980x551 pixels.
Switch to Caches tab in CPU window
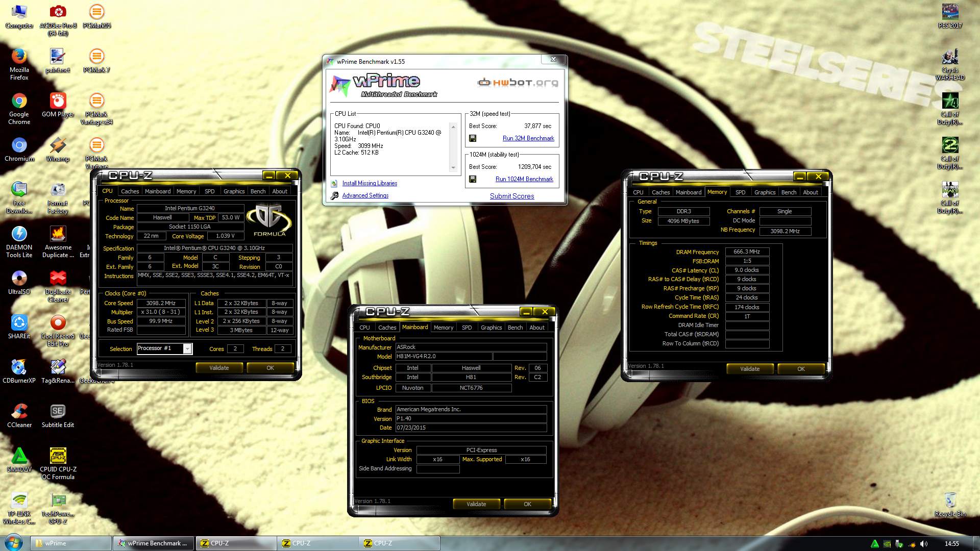[130, 191]
